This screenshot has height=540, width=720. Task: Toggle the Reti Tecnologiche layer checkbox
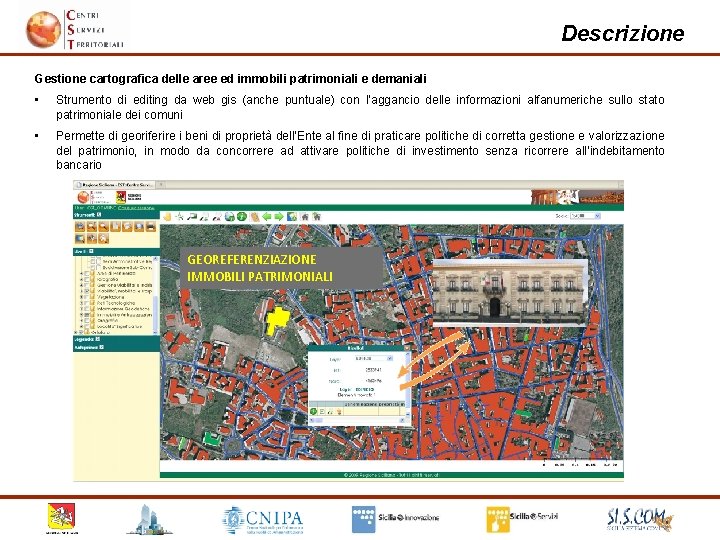tap(87, 303)
